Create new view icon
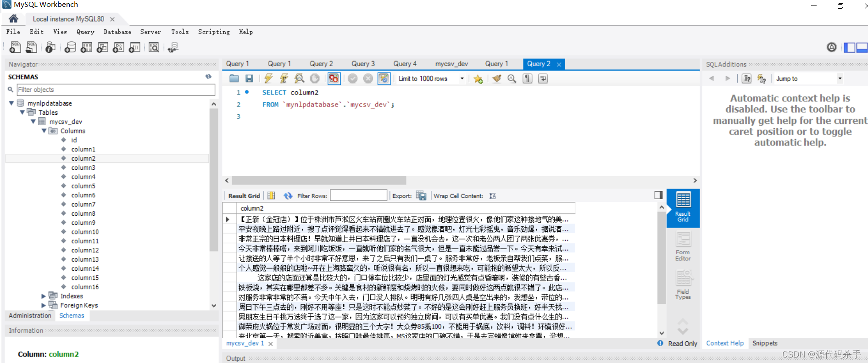The height and width of the screenshot is (363, 868). [x=102, y=47]
